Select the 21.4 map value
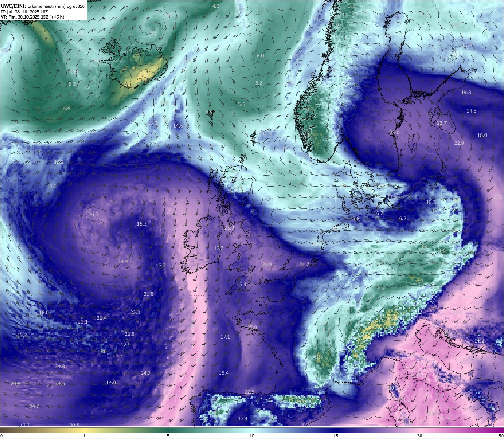This screenshot has height=439, width=504. coord(102,318)
